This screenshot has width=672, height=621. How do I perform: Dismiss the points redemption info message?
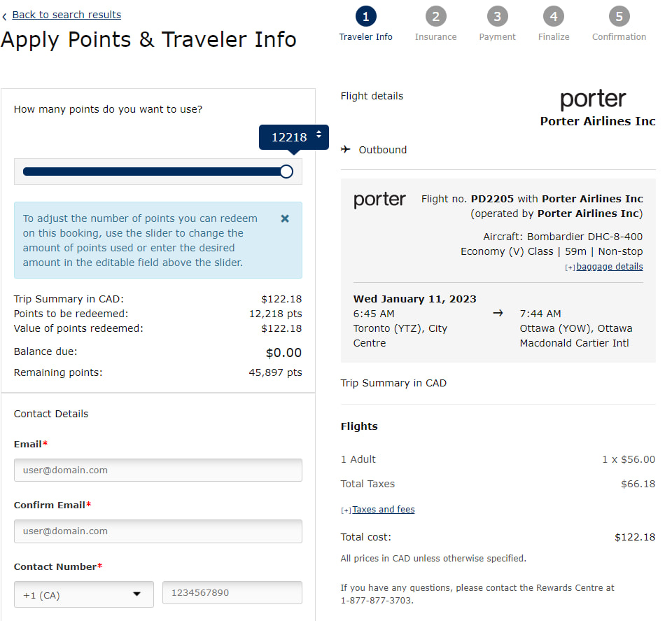284,218
